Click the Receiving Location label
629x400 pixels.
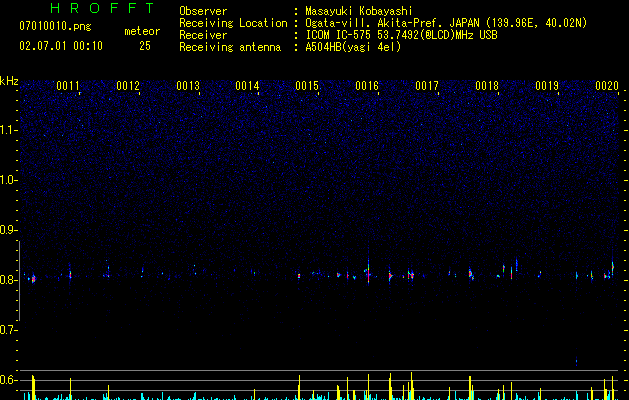pyautogui.click(x=233, y=23)
